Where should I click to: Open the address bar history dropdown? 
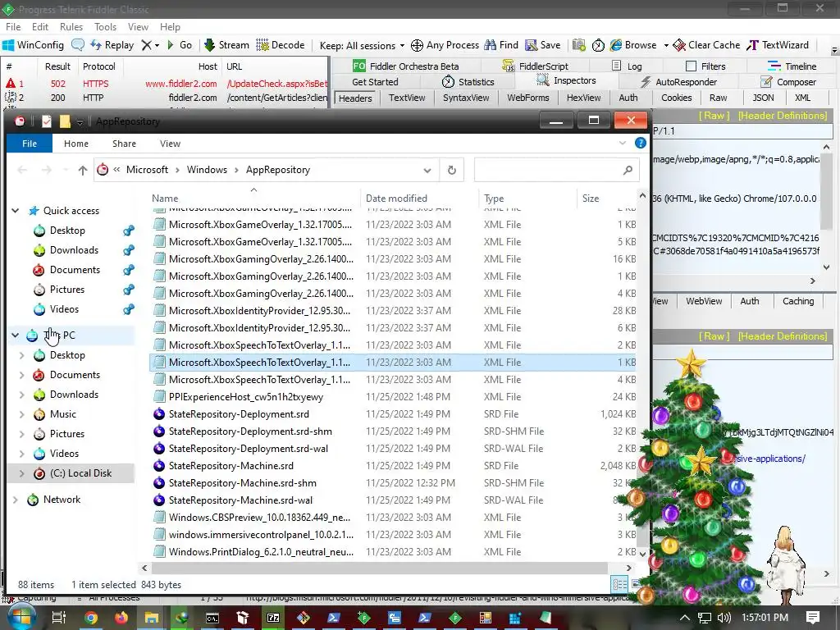click(x=427, y=171)
